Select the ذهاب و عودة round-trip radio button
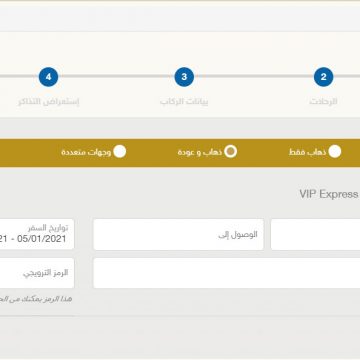 click(x=230, y=152)
